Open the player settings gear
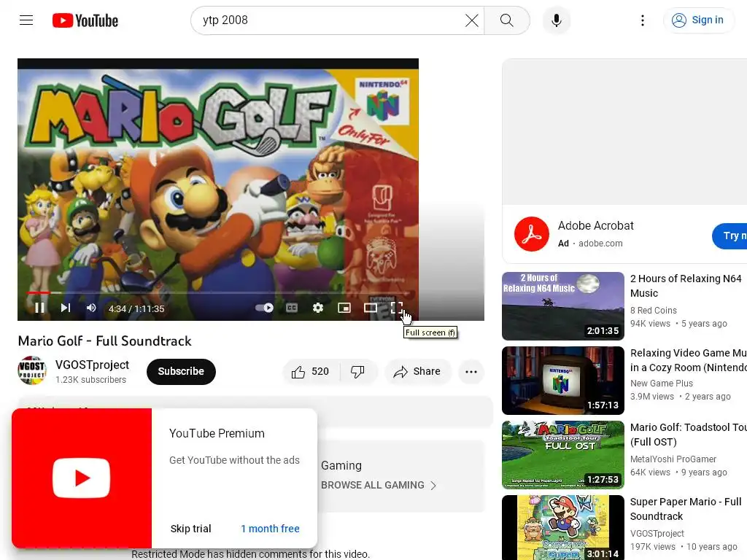Viewport: 747px width, 560px height. point(318,308)
